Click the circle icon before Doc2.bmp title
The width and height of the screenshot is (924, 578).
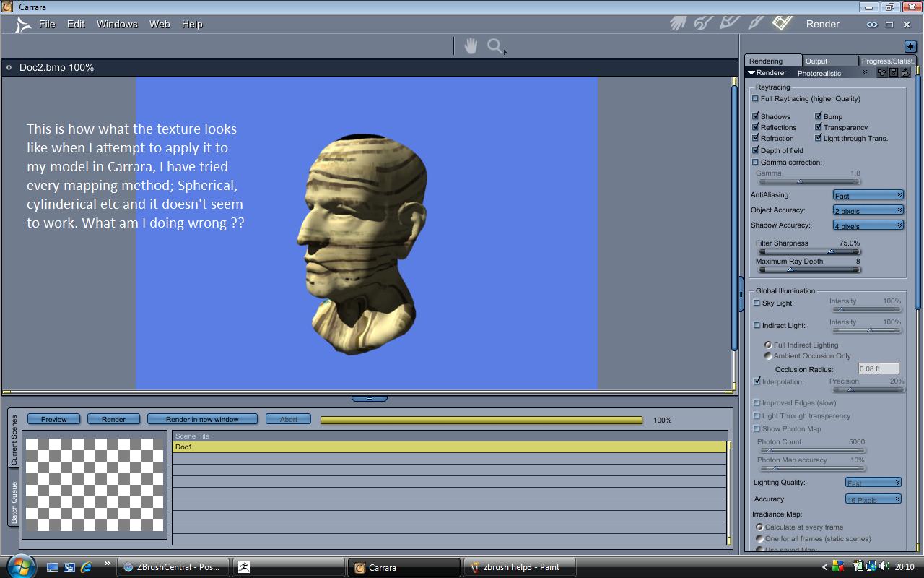(9, 67)
